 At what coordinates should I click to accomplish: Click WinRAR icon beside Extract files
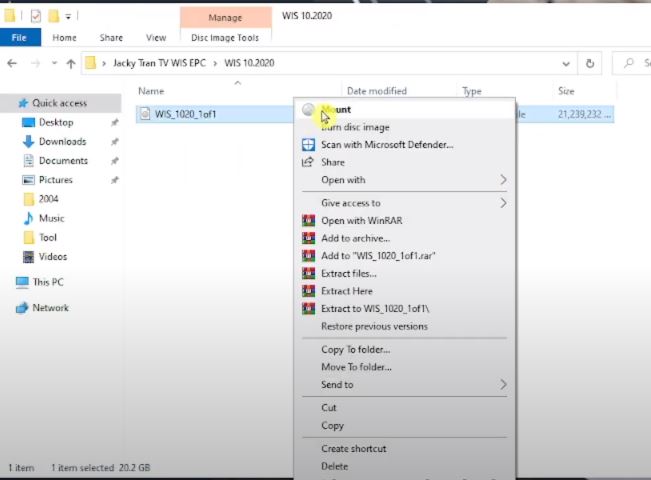coord(308,273)
